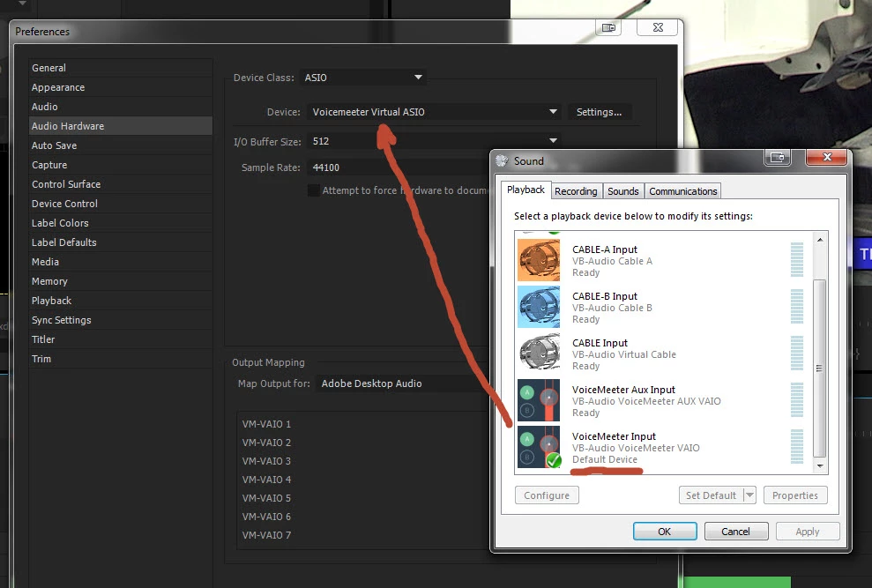The width and height of the screenshot is (872, 588).
Task: Select the CABLE-A Input device name
Action: tap(605, 249)
